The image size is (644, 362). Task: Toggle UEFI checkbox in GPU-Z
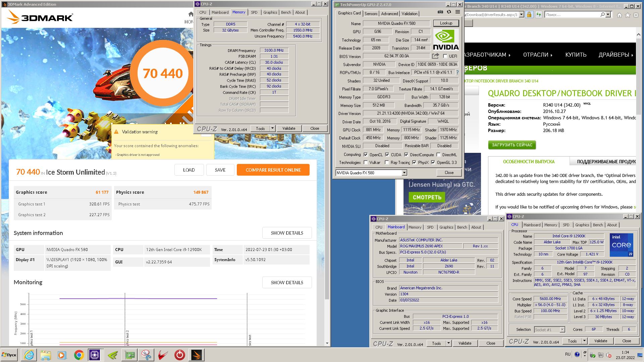445,56
